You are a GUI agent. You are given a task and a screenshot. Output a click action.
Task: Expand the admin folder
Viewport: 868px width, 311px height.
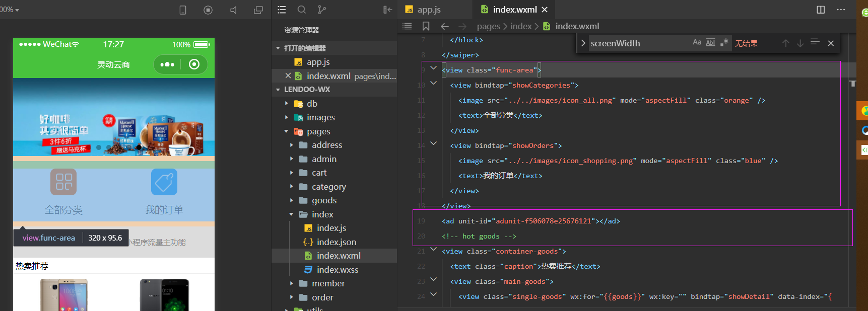[292, 159]
